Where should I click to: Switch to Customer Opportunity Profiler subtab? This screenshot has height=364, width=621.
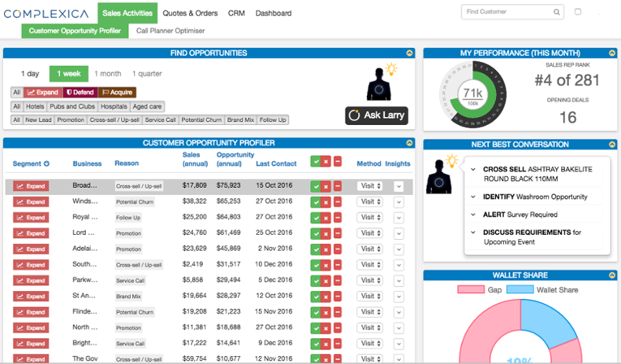pos(75,30)
